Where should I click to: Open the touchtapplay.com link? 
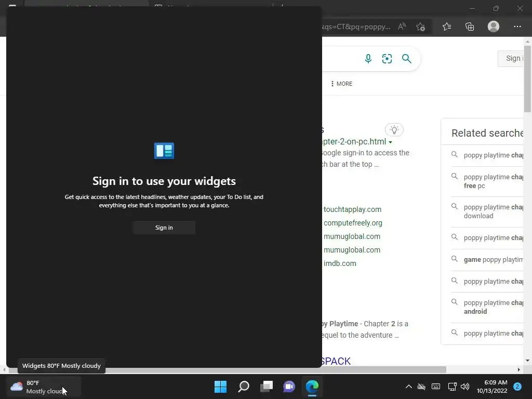tap(353, 210)
